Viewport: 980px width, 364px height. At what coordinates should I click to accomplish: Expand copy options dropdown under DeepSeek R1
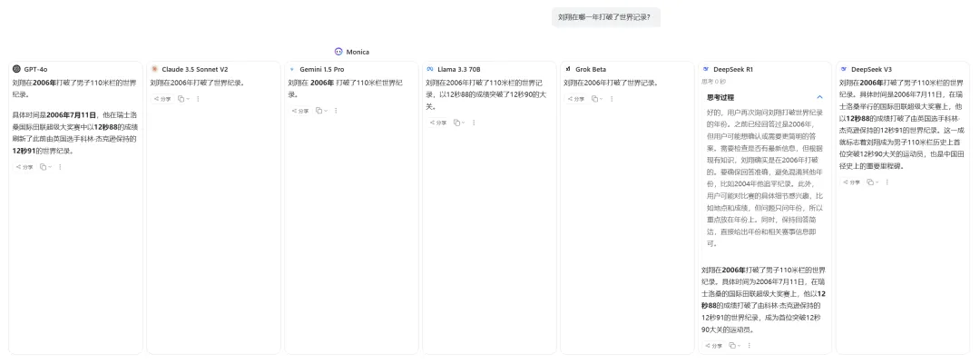(x=740, y=345)
